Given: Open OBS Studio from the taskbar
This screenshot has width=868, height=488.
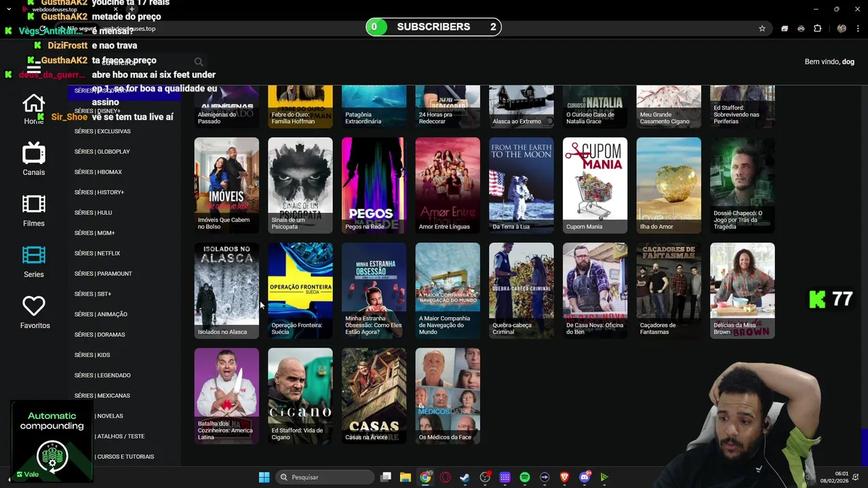Looking at the screenshot, I should click(485, 477).
